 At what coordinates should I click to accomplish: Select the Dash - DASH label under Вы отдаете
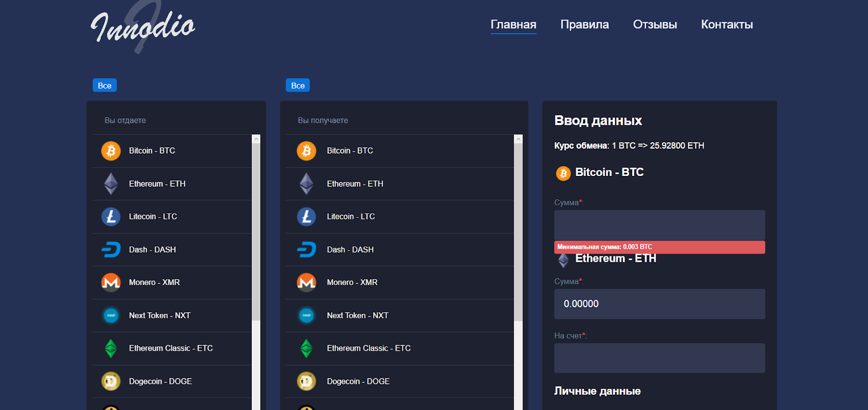[152, 250]
